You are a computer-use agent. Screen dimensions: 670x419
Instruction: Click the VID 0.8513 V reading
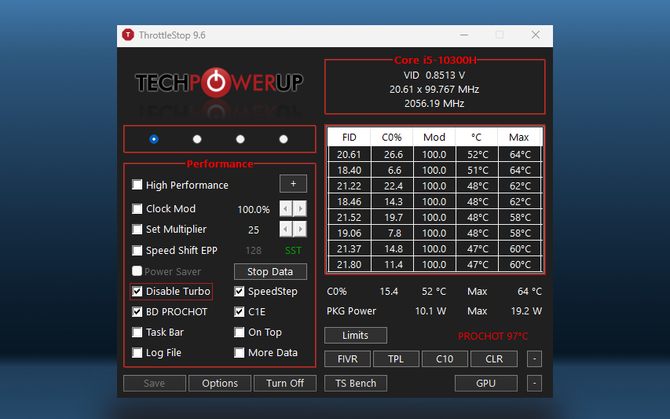pos(434,76)
